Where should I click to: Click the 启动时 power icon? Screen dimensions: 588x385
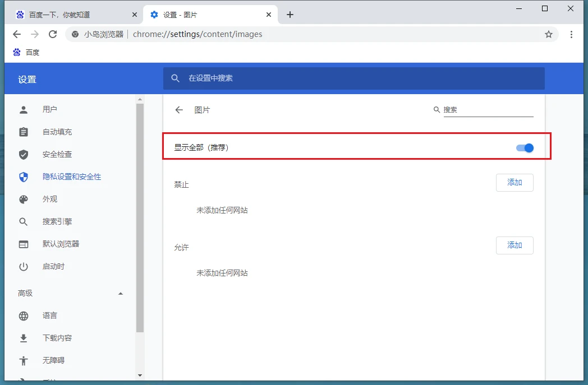(x=24, y=267)
